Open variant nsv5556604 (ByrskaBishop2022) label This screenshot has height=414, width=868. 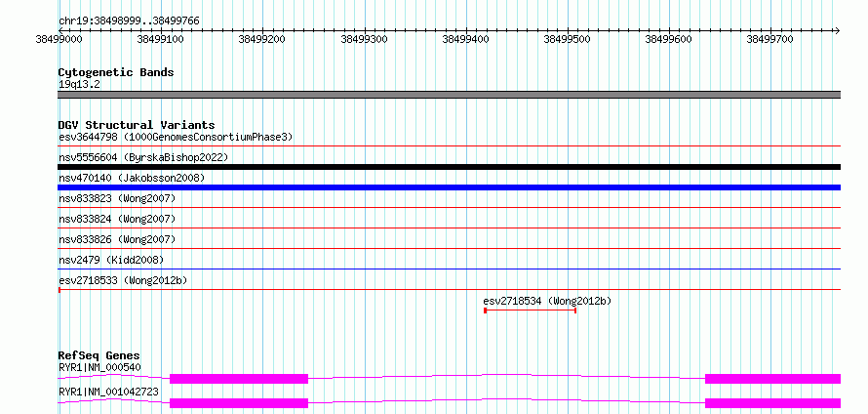143,157
